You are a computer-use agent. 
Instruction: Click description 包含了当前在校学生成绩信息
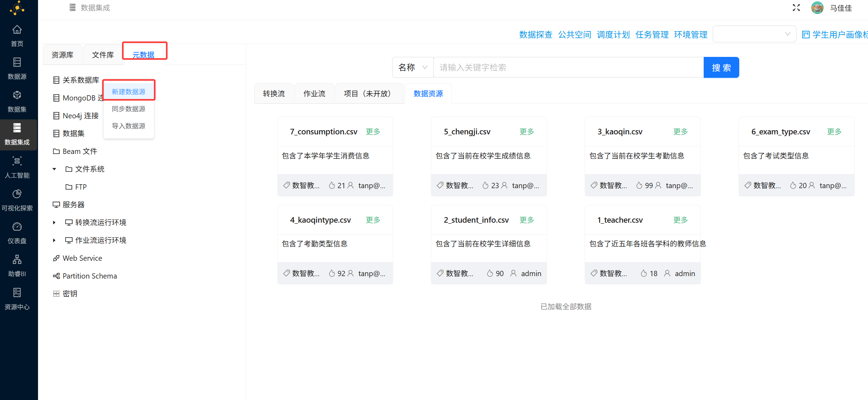tap(483, 156)
